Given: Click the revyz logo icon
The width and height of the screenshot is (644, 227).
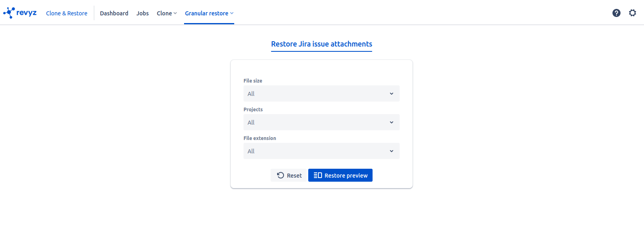Looking at the screenshot, I should (x=9, y=13).
